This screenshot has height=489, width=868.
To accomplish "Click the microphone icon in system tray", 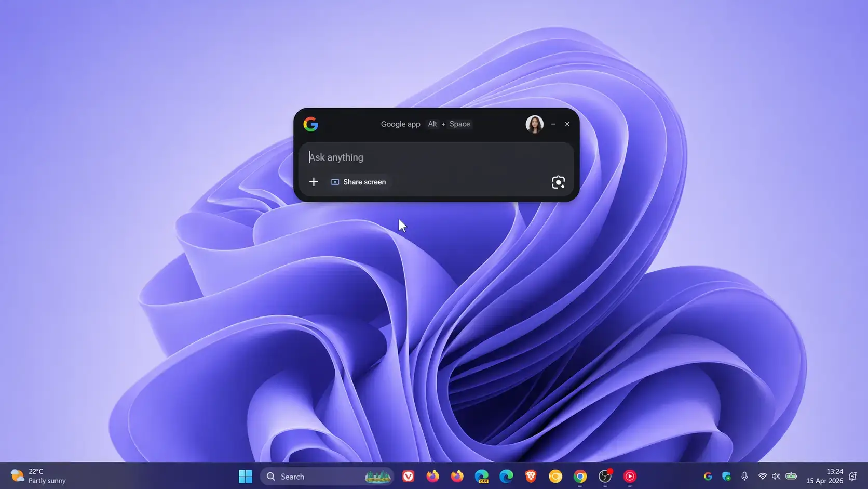I will click(744, 476).
